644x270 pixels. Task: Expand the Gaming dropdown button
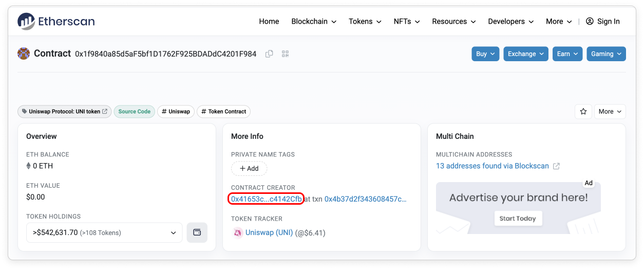pos(606,54)
